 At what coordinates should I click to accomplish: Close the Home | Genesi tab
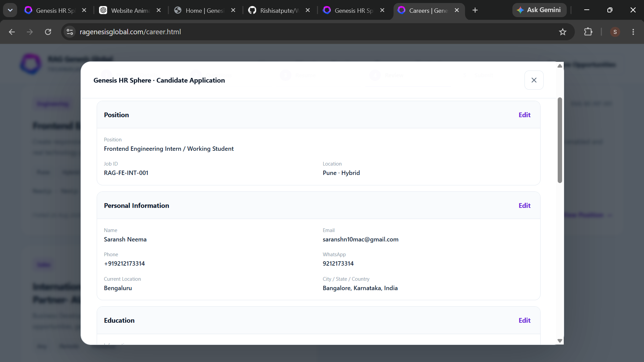[233, 10]
